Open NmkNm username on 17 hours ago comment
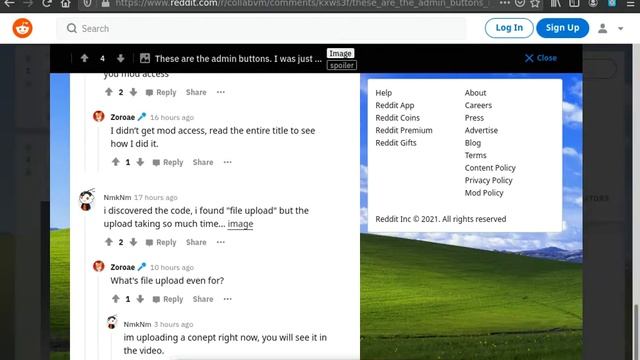 click(x=117, y=198)
